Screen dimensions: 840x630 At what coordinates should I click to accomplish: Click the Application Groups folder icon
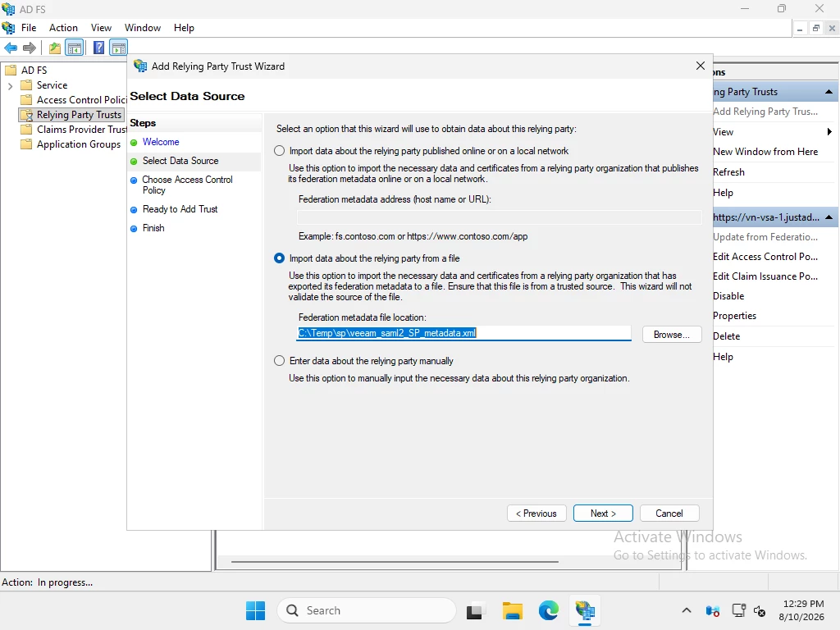click(x=26, y=144)
